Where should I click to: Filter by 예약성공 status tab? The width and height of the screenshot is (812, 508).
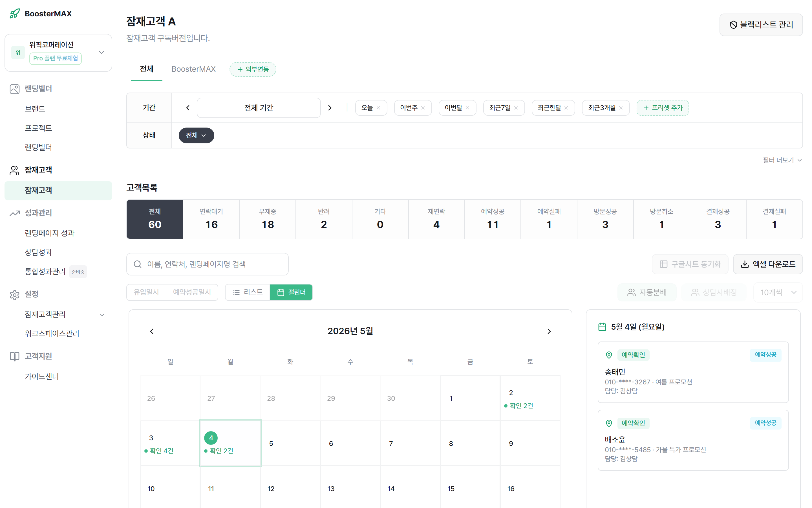click(x=493, y=219)
